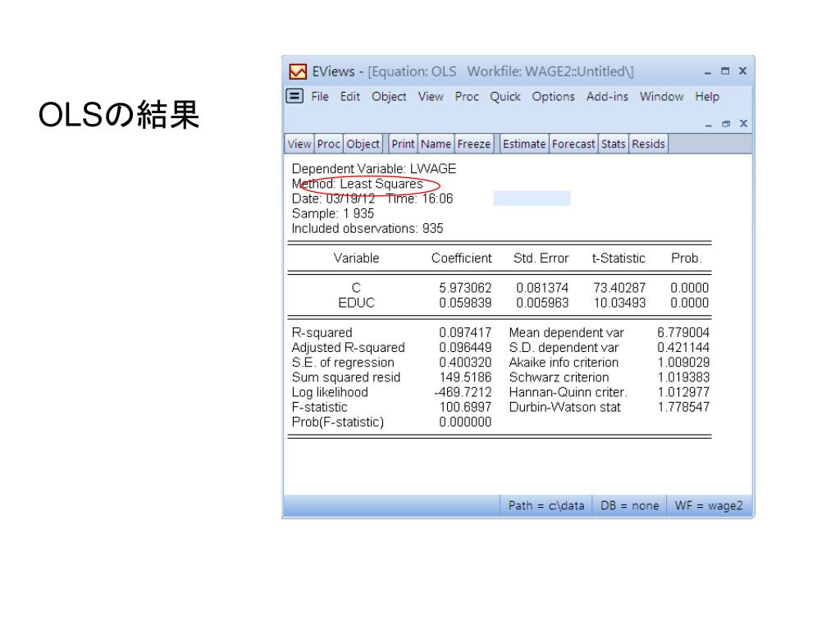This screenshot has height=630, width=840.
Task: Minimize the EViews main window
Action: point(708,72)
